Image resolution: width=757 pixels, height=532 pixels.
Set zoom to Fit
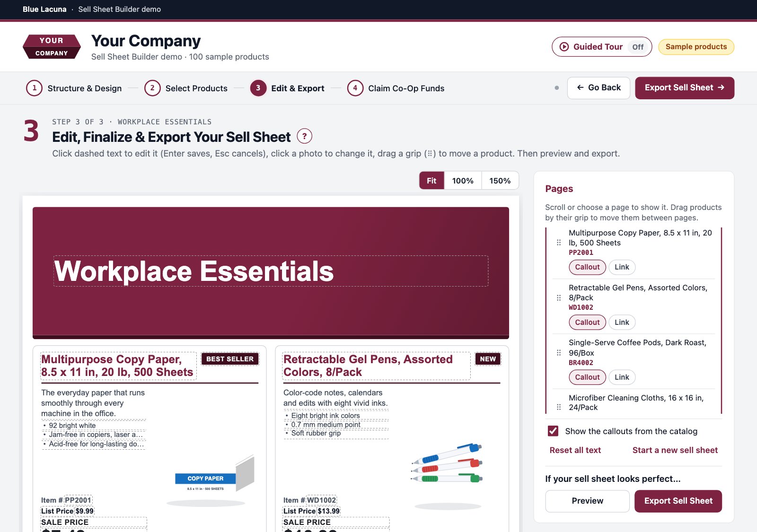click(431, 181)
